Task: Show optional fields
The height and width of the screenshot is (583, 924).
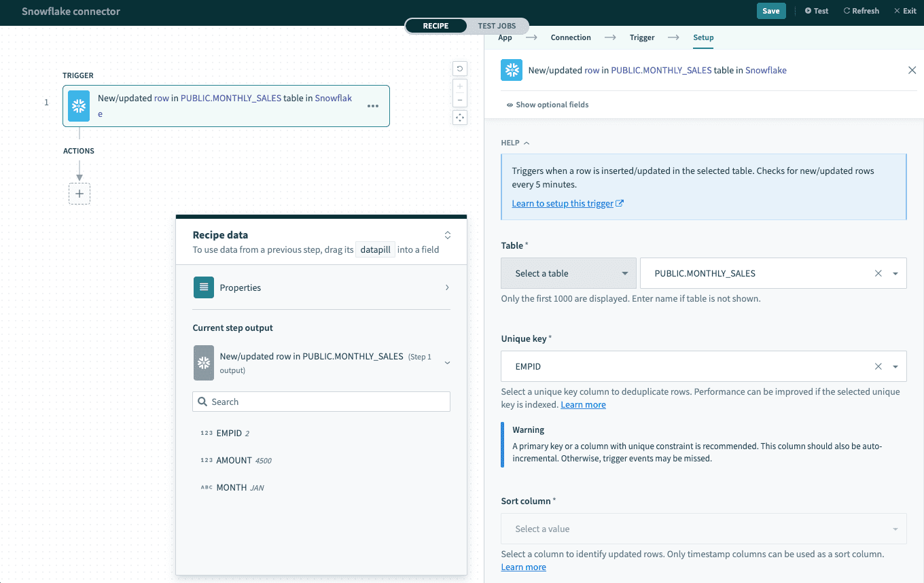Action: pos(548,105)
